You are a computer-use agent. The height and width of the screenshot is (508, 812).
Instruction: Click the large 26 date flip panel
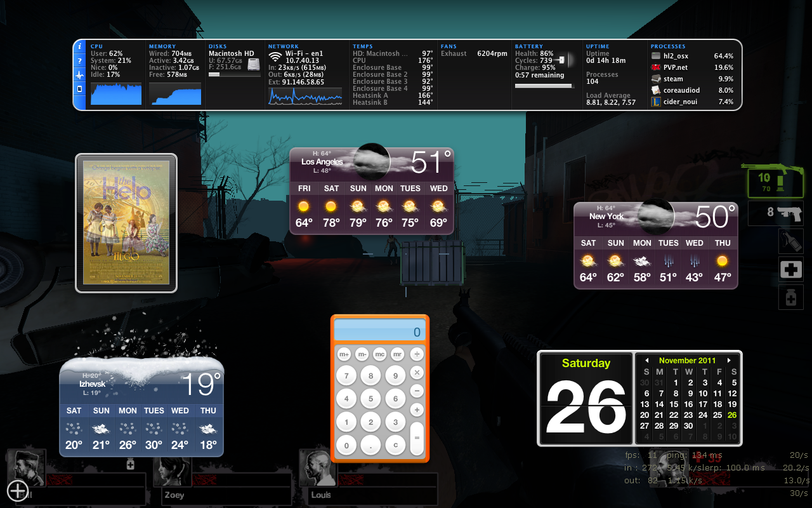pos(586,398)
